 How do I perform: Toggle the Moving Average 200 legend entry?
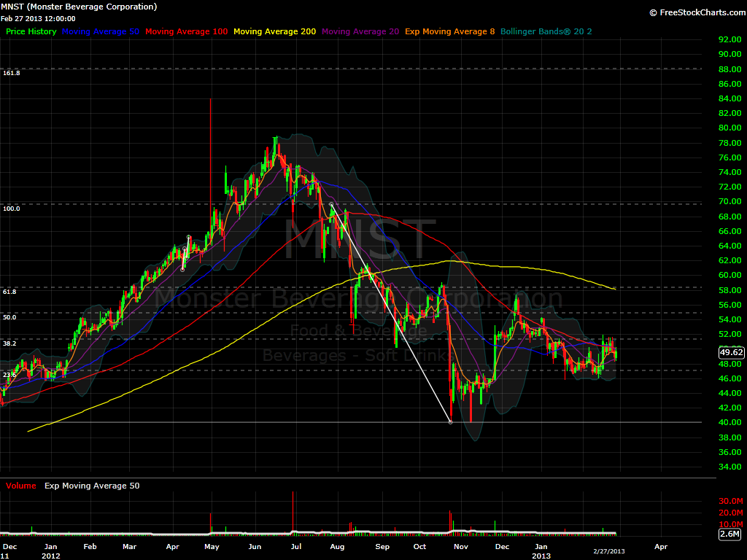pyautogui.click(x=274, y=31)
